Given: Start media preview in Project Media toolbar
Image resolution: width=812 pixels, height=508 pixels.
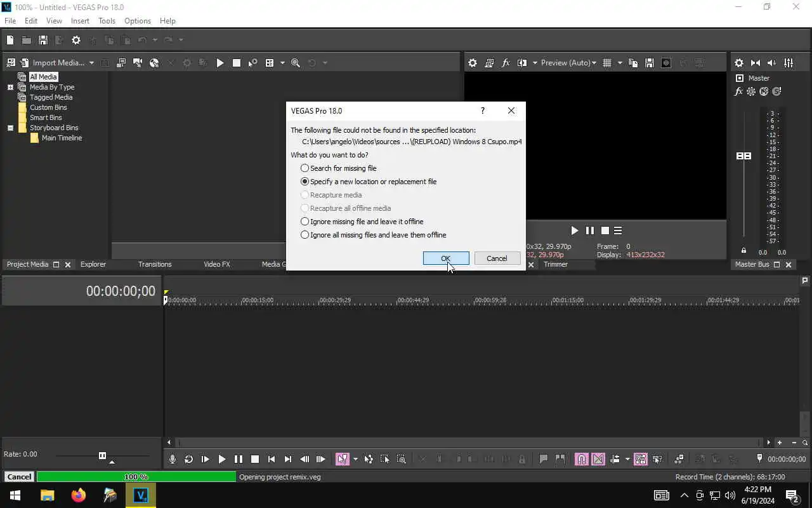Looking at the screenshot, I should 220,63.
